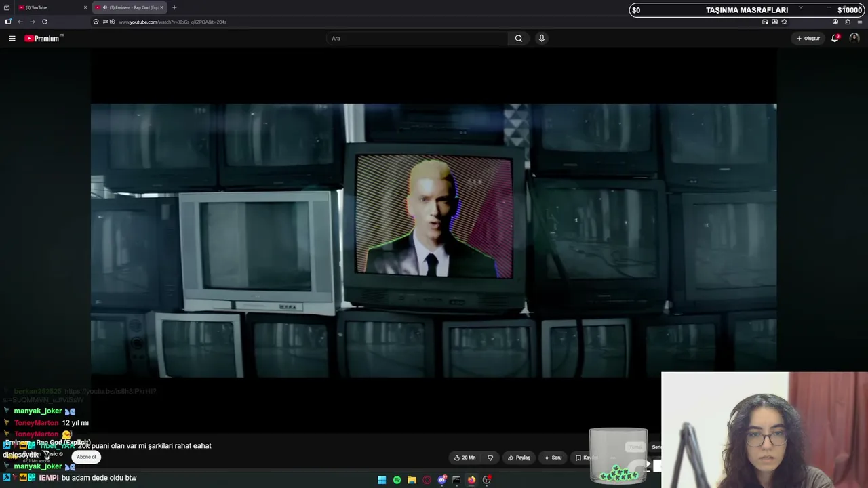Go forward with the browser arrow

pyautogui.click(x=32, y=22)
